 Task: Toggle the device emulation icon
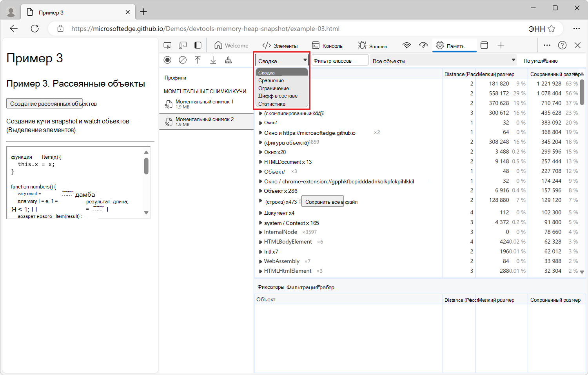tap(183, 45)
